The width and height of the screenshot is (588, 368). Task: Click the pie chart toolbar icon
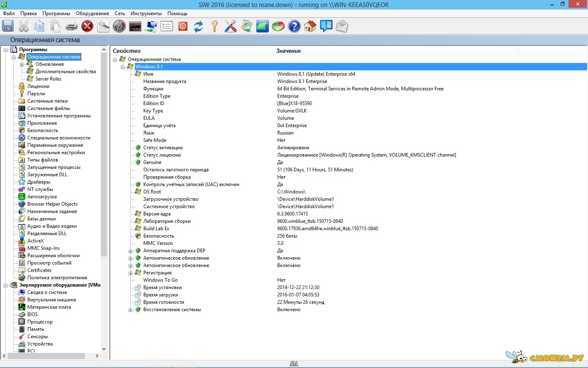(x=278, y=27)
